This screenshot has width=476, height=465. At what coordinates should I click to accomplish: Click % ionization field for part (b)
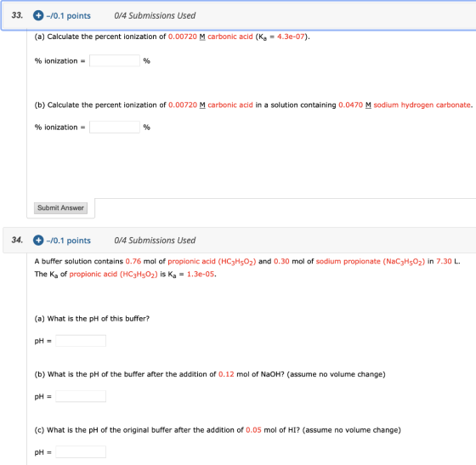115,127
